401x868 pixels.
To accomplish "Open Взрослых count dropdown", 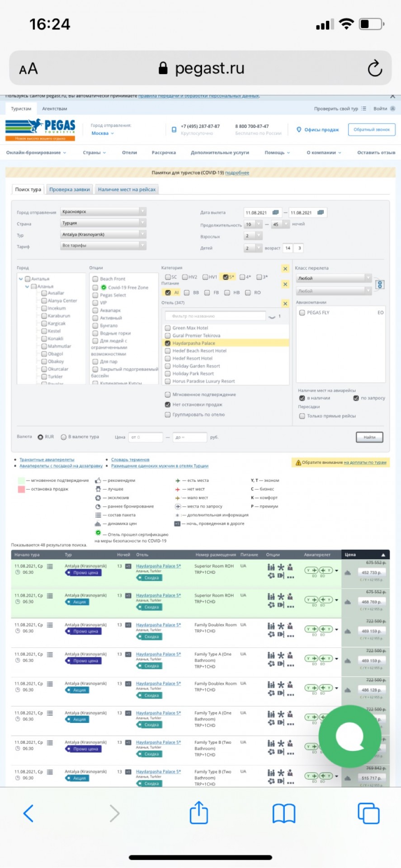I will coord(253,236).
